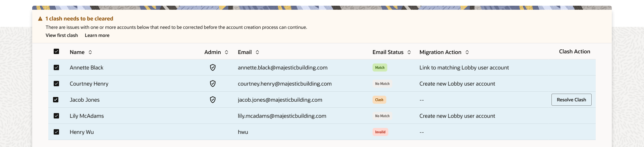Viewport: 644px width, 147px height.
Task: Sort by the Migration Action column
Action: [467, 52]
